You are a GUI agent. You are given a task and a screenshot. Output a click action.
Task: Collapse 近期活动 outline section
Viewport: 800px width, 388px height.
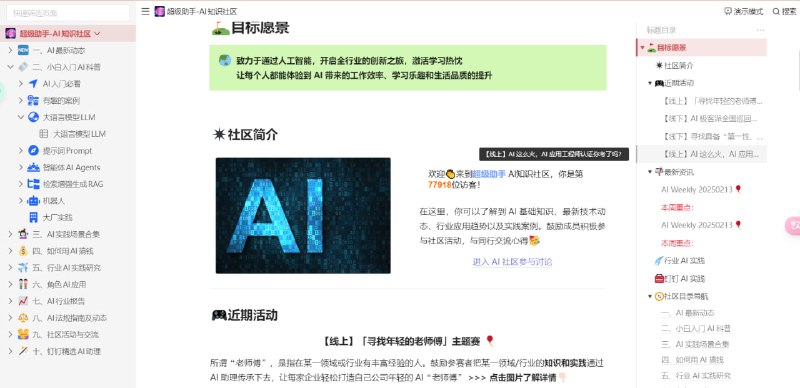[x=650, y=83]
